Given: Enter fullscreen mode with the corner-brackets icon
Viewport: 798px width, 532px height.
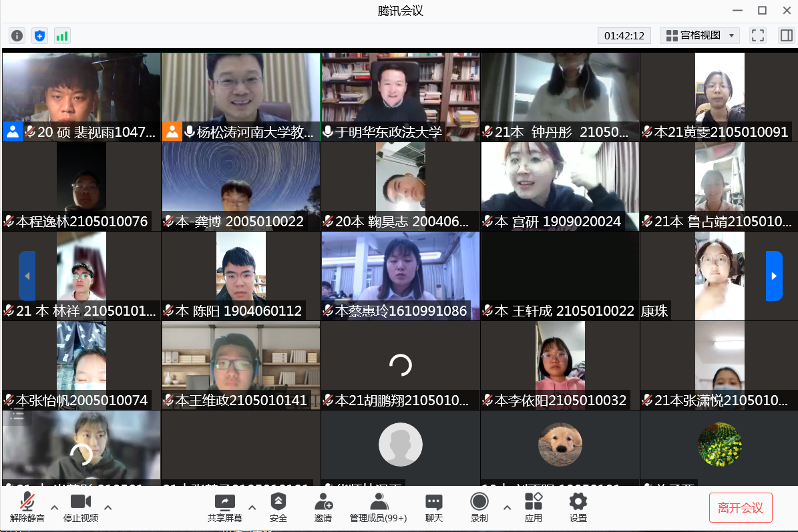Looking at the screenshot, I should click(757, 36).
